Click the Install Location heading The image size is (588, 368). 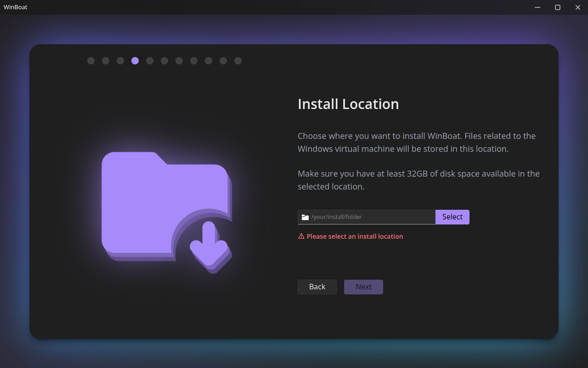(x=348, y=104)
